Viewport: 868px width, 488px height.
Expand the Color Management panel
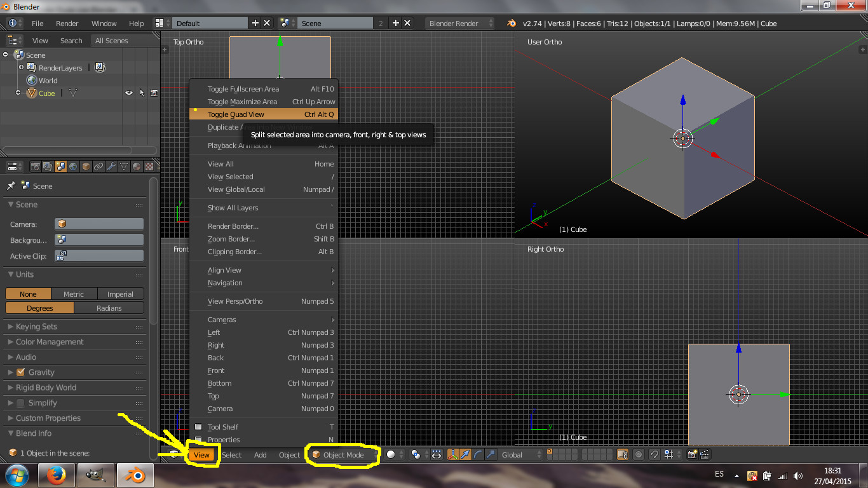coord(50,342)
